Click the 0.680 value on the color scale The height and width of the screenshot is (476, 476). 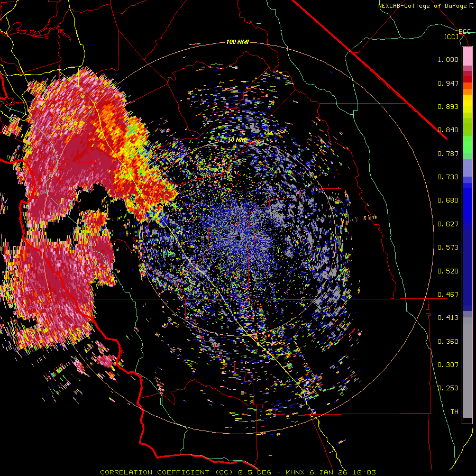click(448, 200)
